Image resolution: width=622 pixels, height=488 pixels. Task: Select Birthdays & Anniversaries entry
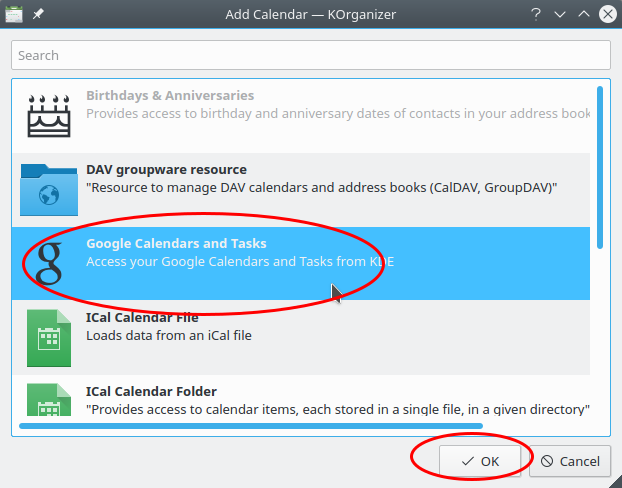(x=301, y=116)
